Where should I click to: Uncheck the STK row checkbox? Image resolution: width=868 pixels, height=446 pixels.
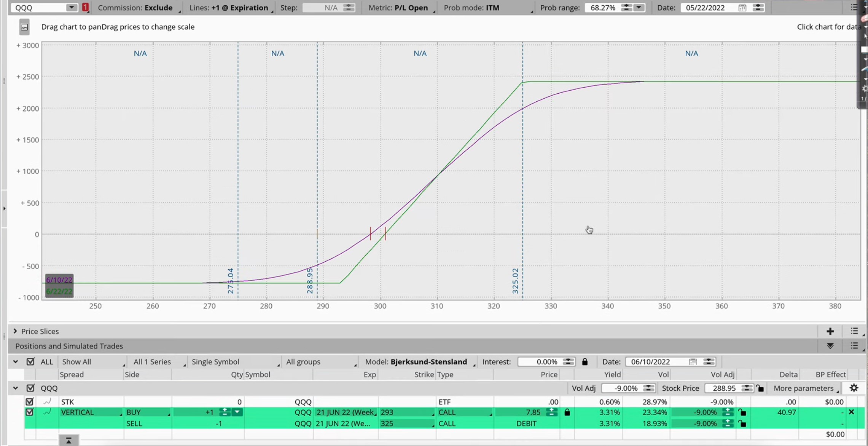click(29, 401)
